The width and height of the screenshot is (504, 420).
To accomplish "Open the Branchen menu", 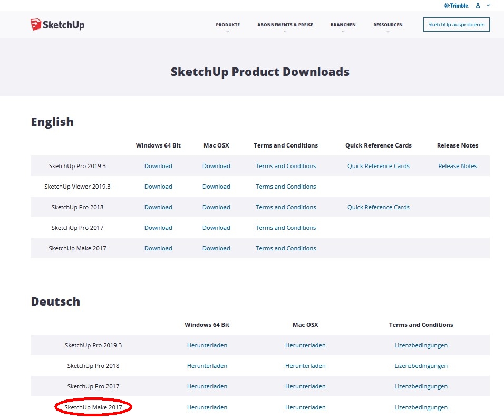I will (343, 25).
